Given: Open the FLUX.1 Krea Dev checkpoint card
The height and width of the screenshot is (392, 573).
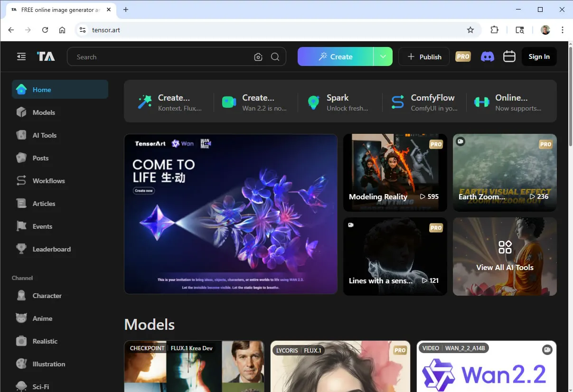Looking at the screenshot, I should 194,366.
